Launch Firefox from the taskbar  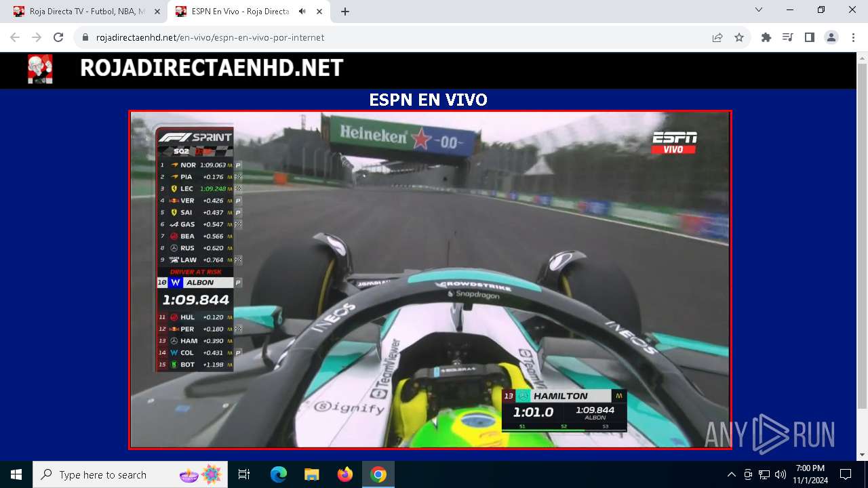click(345, 474)
